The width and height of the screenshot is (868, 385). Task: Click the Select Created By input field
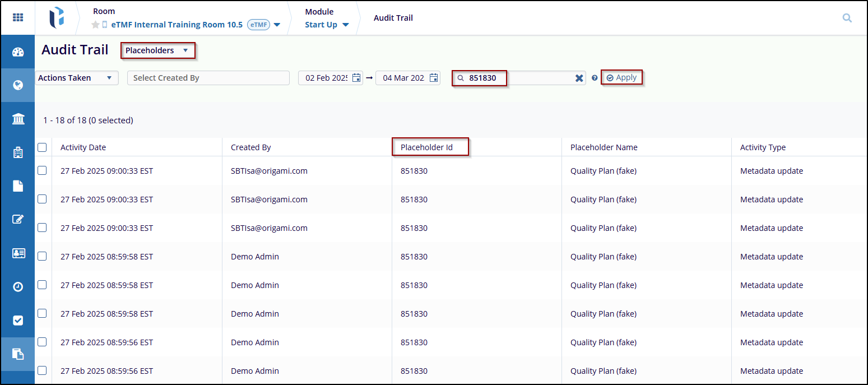point(208,78)
